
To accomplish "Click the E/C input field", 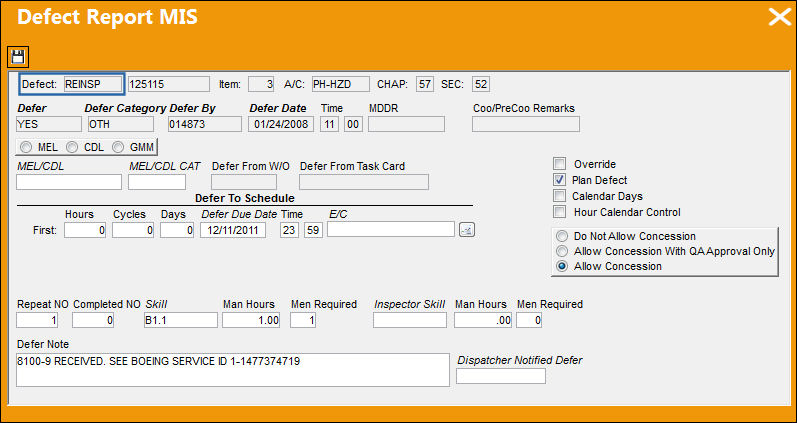I will tap(391, 229).
